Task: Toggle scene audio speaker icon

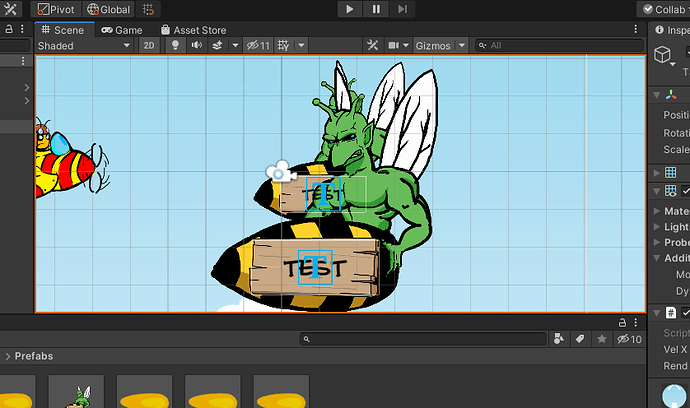Action: pyautogui.click(x=197, y=45)
